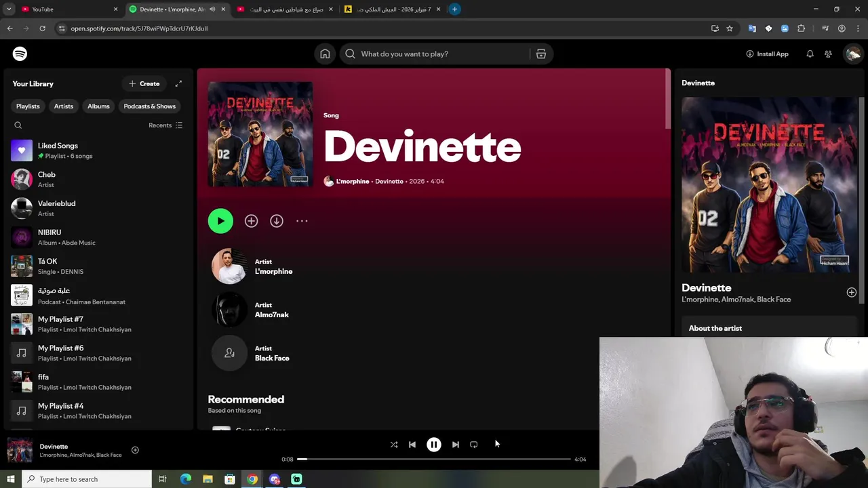Click the L'morphine link under the song title
Screen dimensions: 868x488
353,182
